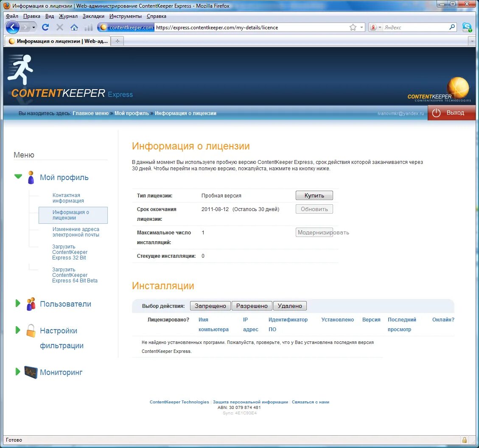
Task: Bookmark this page with the star icon
Action: click(353, 28)
